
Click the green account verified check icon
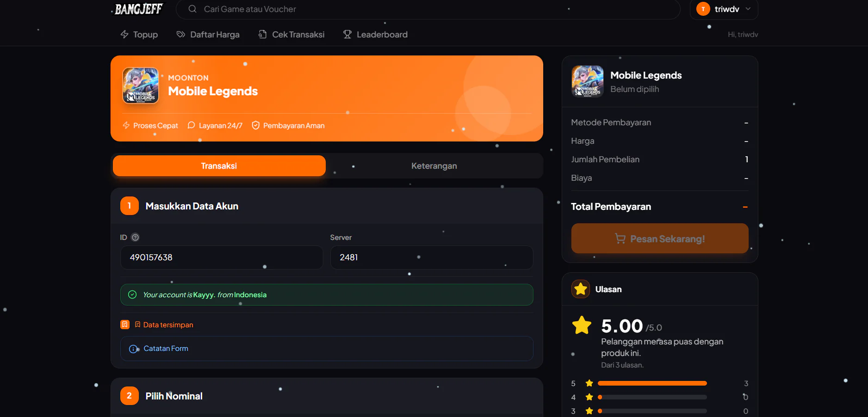coord(132,294)
